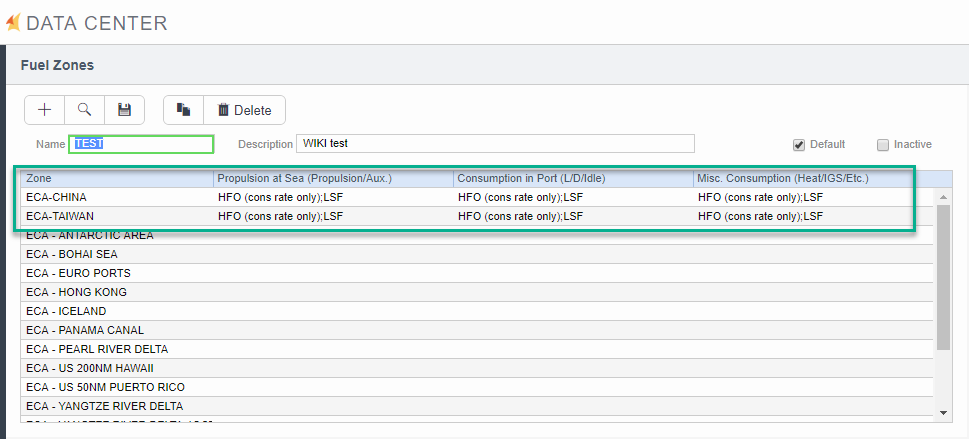Click the Description field with WIKI test
This screenshot has height=439, width=969.
click(x=495, y=144)
